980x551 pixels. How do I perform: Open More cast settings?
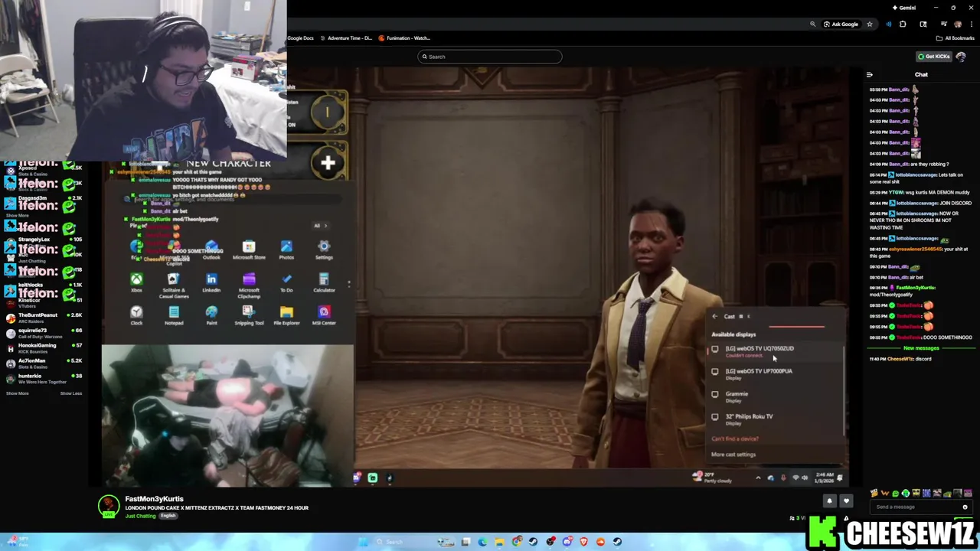point(733,455)
